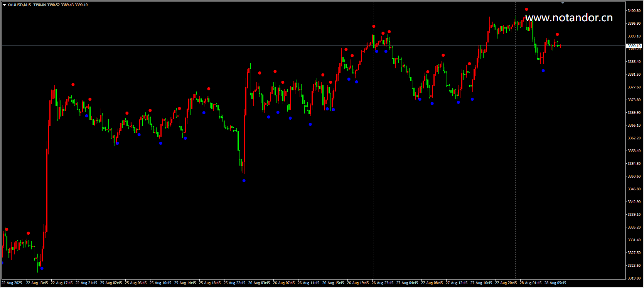
Task: Select the 3354.50 price axis label
Action: (634, 164)
